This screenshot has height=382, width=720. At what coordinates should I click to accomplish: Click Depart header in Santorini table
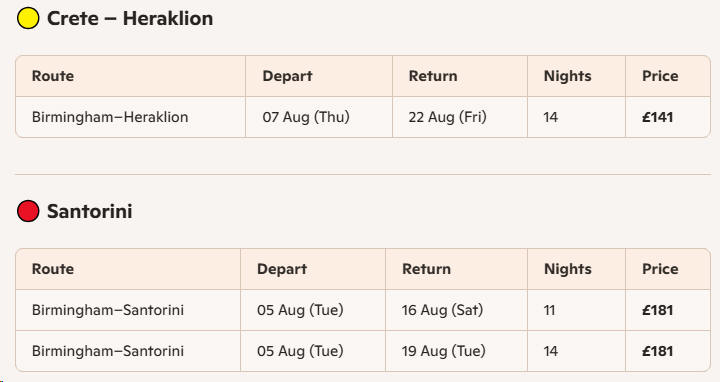click(282, 269)
